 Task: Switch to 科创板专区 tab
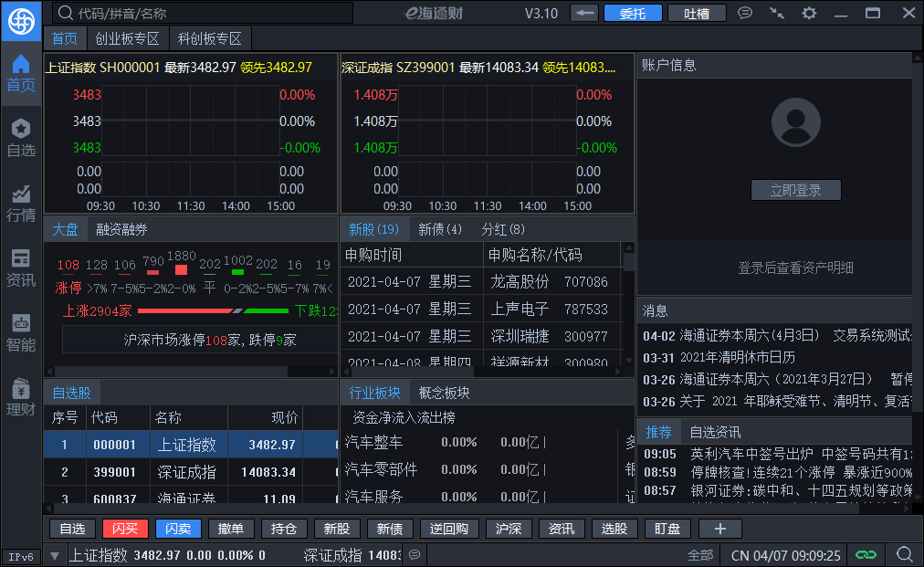pos(210,39)
